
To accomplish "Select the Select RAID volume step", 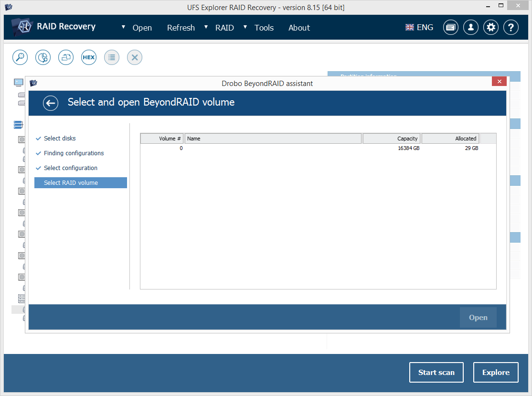I will [x=81, y=182].
